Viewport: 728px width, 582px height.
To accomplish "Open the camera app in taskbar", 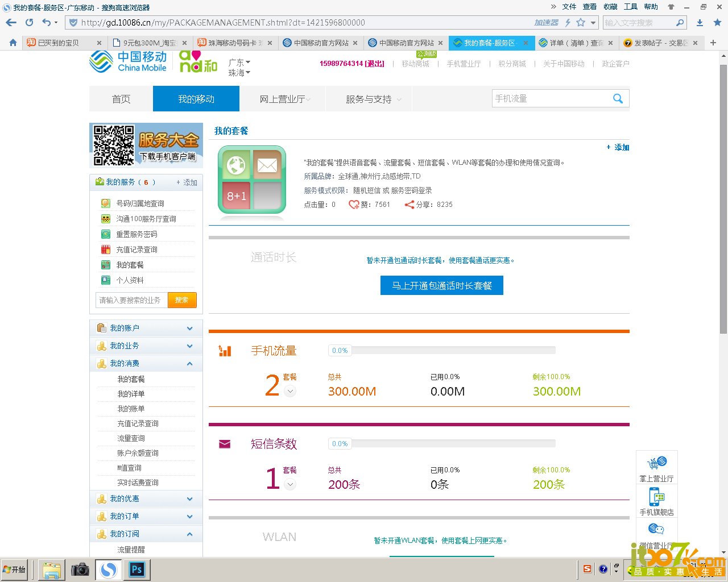I will point(80,569).
